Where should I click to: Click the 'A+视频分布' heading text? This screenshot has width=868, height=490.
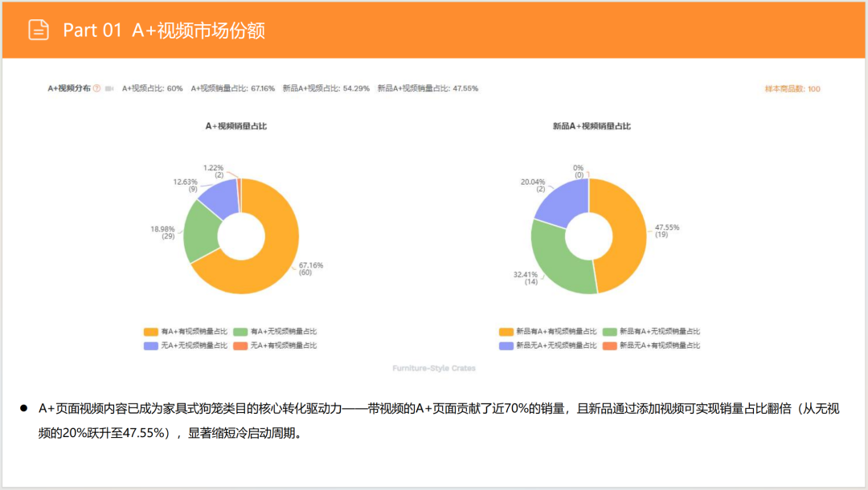(69, 88)
